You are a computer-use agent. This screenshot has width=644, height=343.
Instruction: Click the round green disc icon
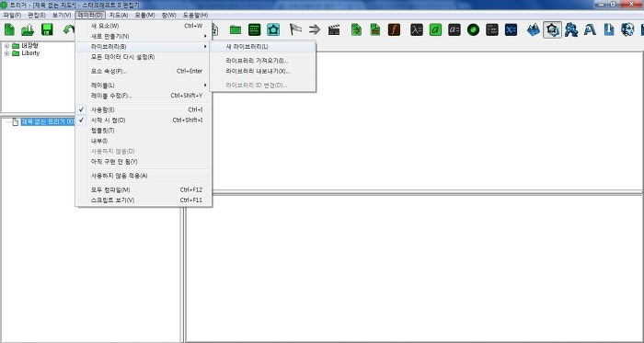pyautogui.click(x=473, y=29)
